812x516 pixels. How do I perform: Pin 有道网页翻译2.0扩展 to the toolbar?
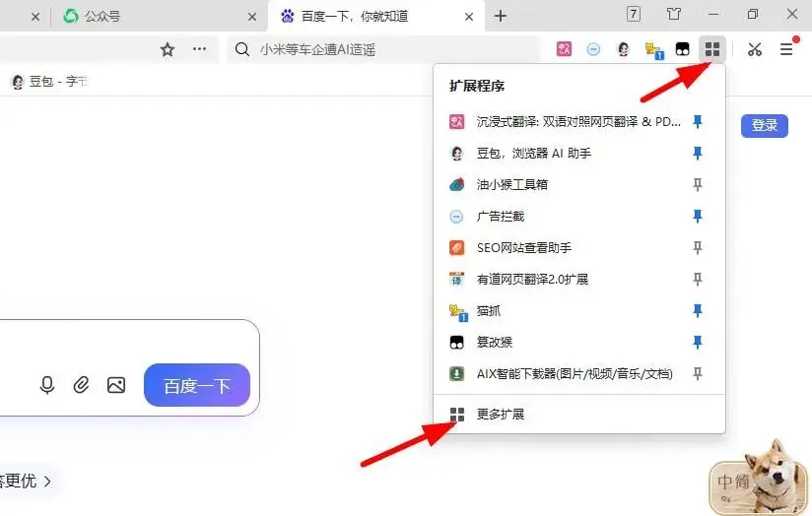tap(698, 280)
